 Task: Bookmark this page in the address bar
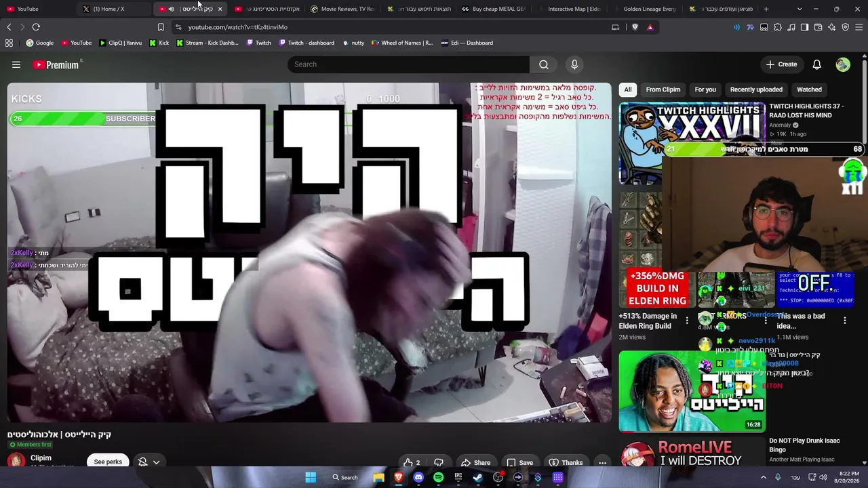point(161,27)
